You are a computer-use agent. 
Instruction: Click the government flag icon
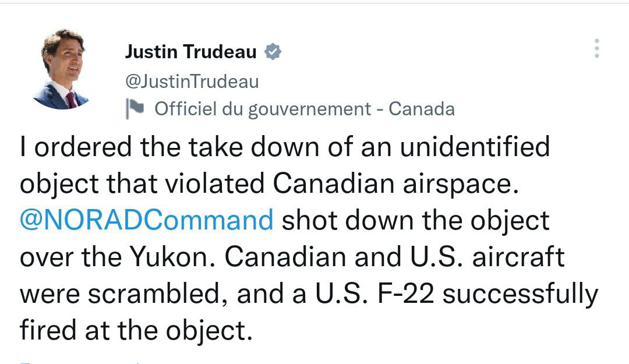click(135, 109)
